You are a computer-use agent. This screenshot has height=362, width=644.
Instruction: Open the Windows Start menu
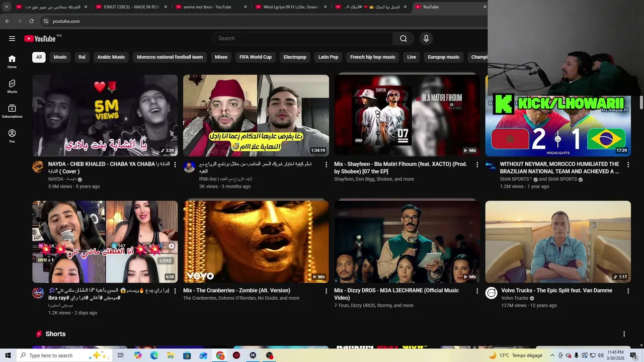(8, 355)
